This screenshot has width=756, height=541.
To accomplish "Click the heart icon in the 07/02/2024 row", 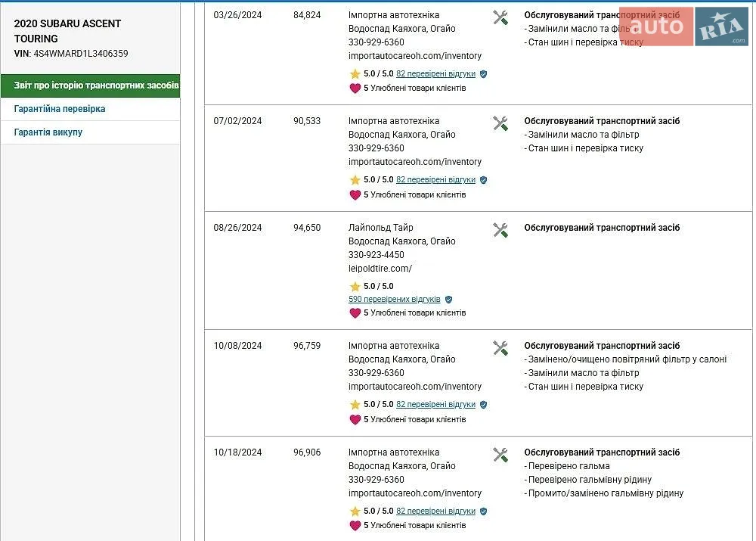I will 355,195.
